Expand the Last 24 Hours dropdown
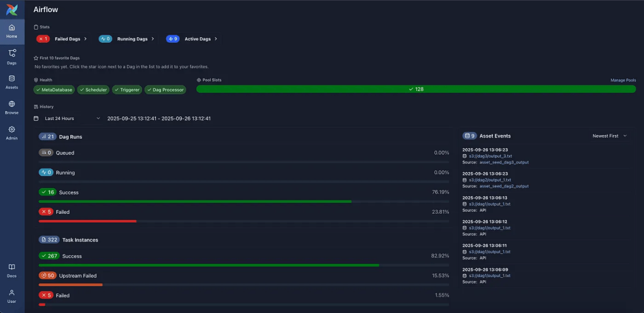Viewport: 644px width, 313px height. 67,118
